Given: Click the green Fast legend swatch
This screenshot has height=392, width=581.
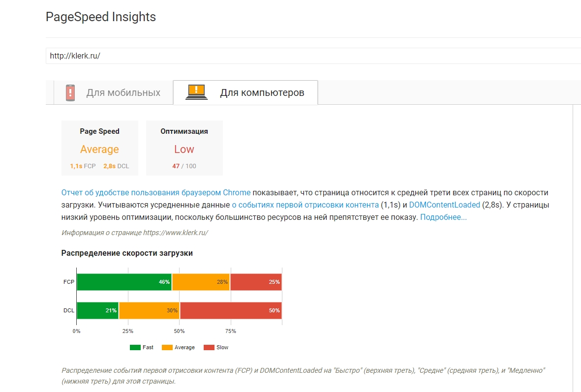Looking at the screenshot, I should click(135, 348).
